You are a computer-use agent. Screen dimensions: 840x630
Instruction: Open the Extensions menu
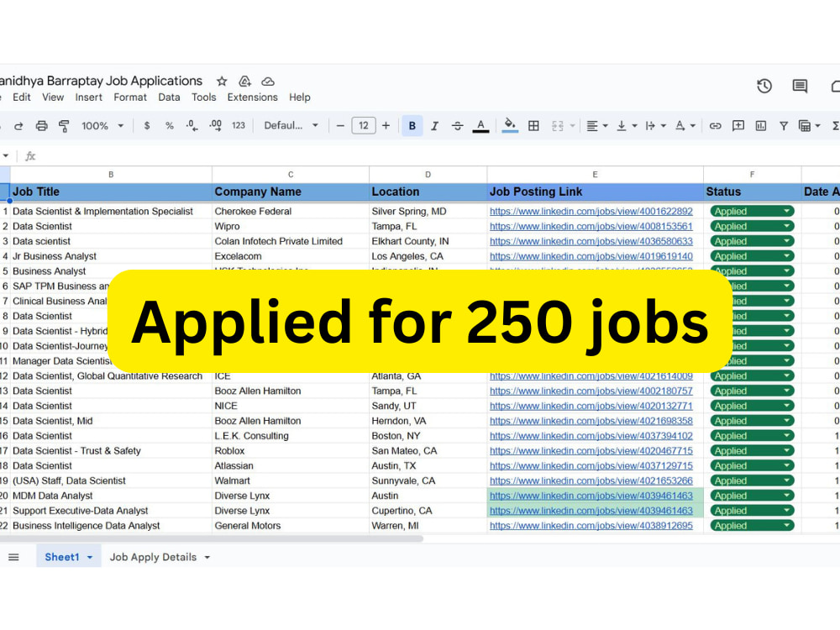pyautogui.click(x=252, y=97)
